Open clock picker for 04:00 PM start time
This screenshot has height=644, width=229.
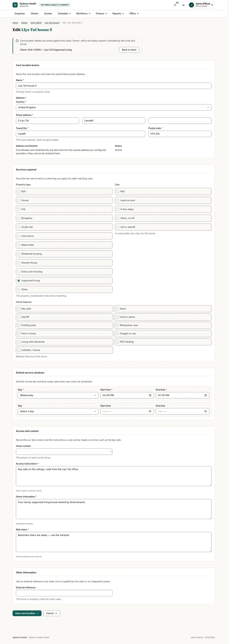150,395
